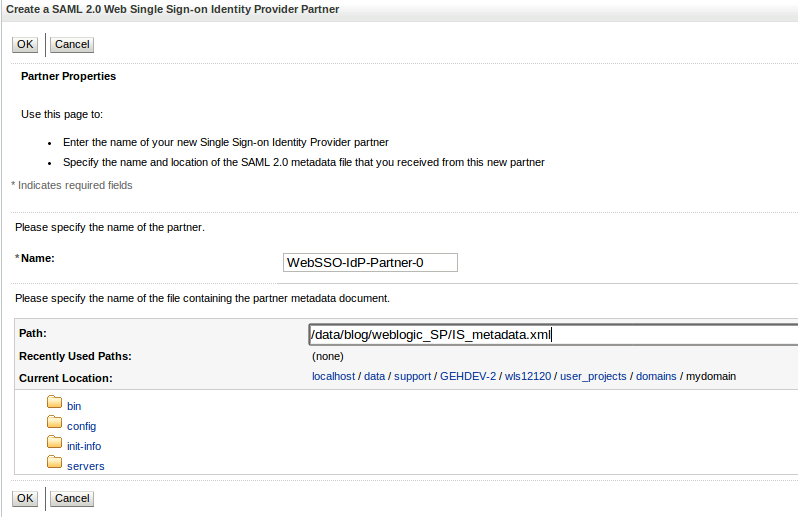Click into the metadata Path field
The height and width of the screenshot is (517, 798).
tap(553, 335)
